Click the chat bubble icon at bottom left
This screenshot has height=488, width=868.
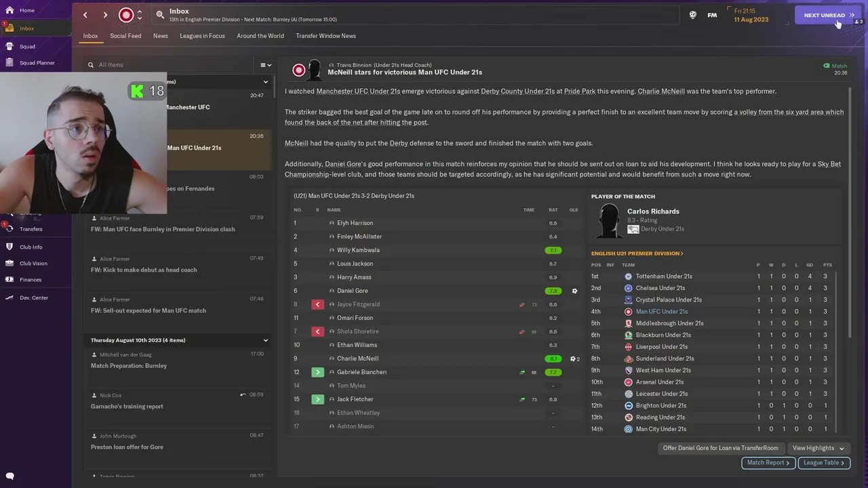[9, 476]
